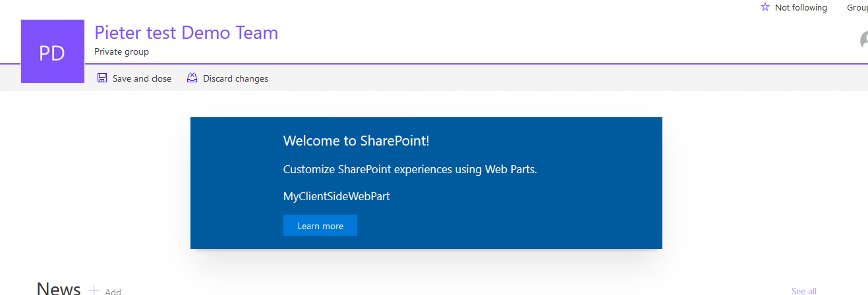The height and width of the screenshot is (295, 868).
Task: Click the user avatar at right edge
Action: coord(864,40)
